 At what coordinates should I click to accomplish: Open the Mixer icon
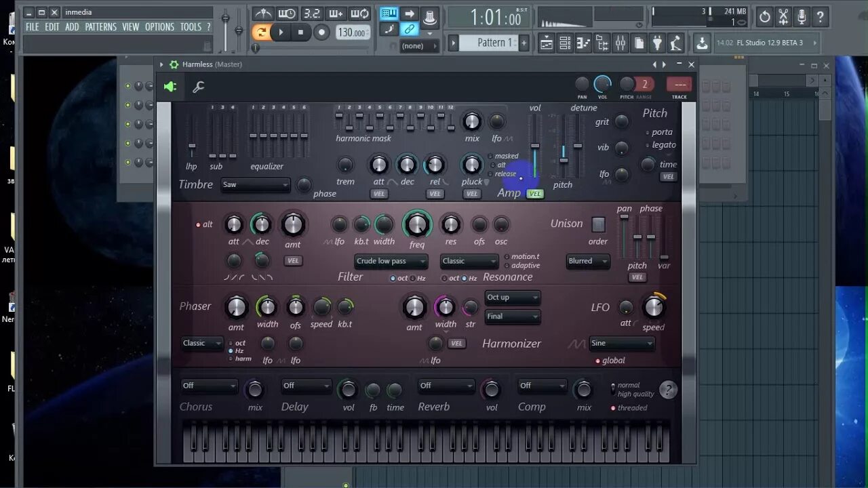tap(620, 43)
